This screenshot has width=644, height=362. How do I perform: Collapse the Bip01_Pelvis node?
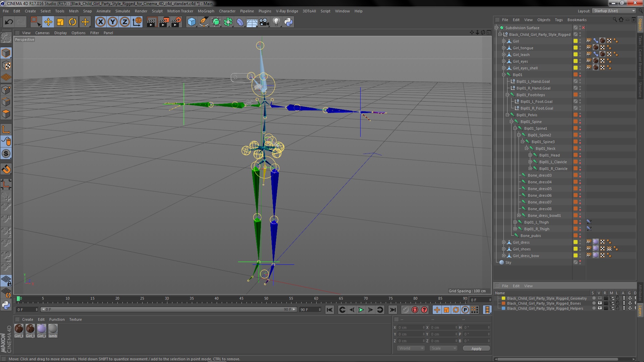pyautogui.click(x=507, y=115)
